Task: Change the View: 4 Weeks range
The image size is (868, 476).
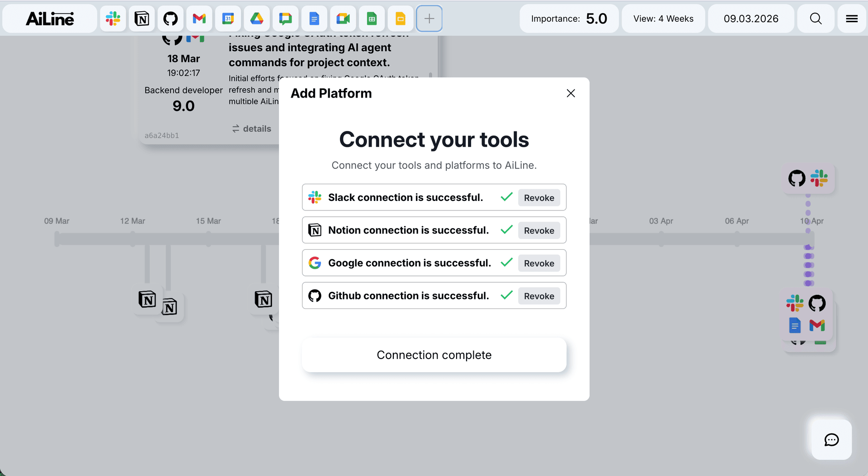Action: [663, 19]
